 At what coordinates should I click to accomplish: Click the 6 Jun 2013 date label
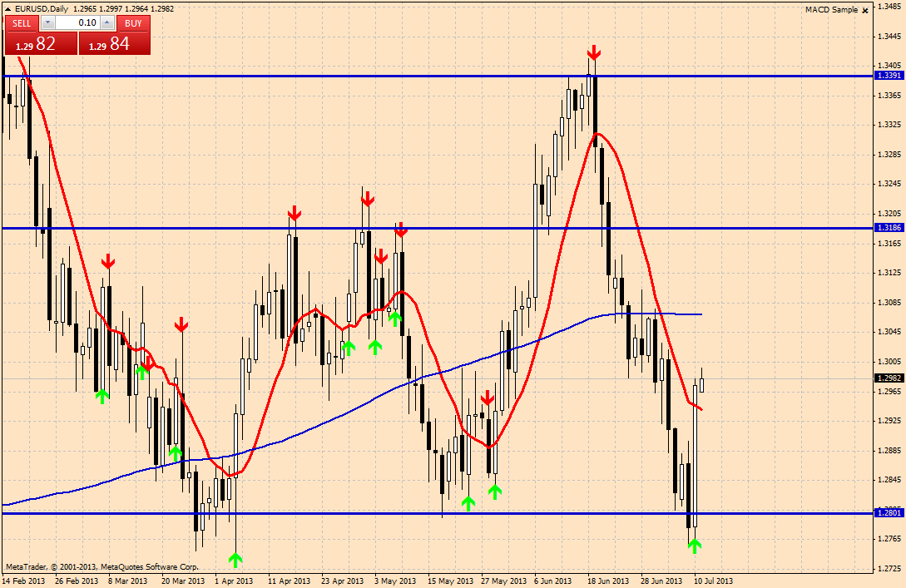[553, 581]
